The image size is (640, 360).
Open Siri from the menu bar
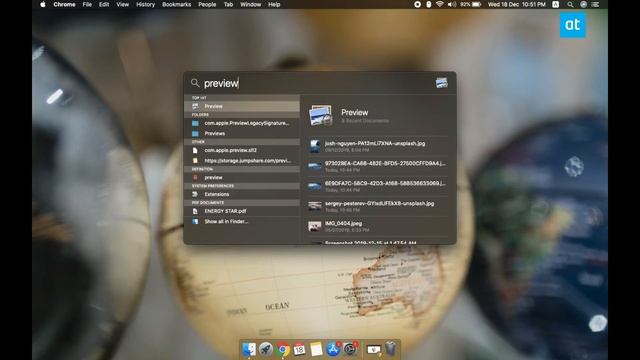584,4
